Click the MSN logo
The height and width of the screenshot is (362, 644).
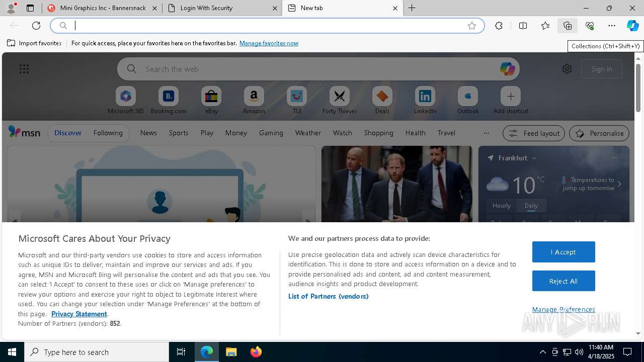click(x=24, y=132)
